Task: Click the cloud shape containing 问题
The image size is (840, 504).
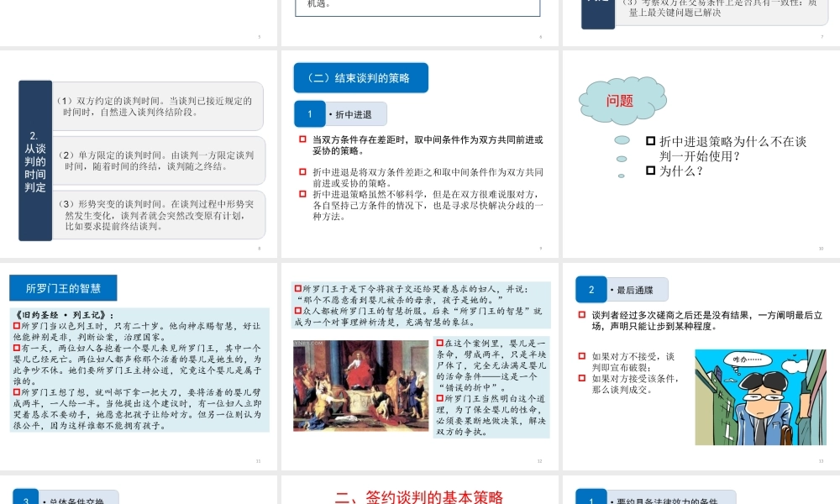Action: [622, 99]
